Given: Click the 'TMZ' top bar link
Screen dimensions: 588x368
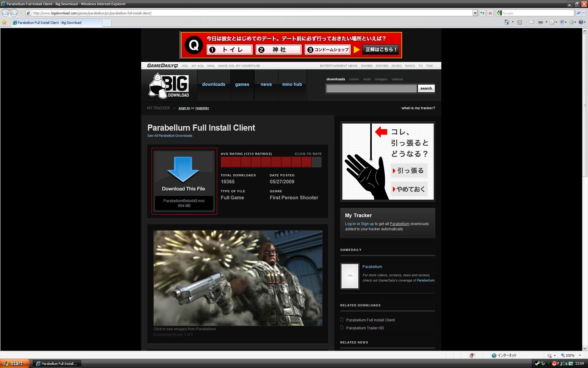Looking at the screenshot, I should pos(429,66).
